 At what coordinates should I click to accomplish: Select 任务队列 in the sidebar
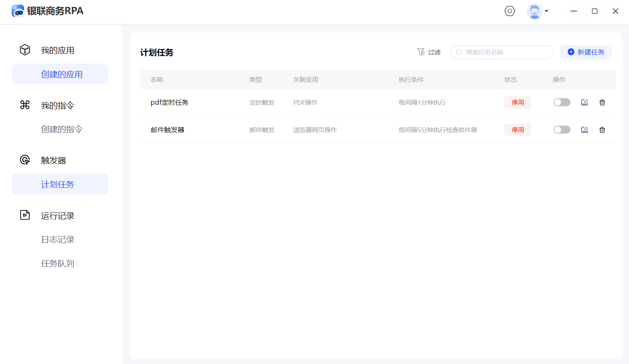[58, 263]
